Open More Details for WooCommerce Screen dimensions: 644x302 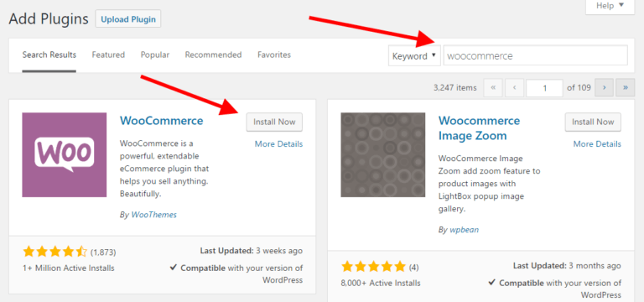coord(278,143)
